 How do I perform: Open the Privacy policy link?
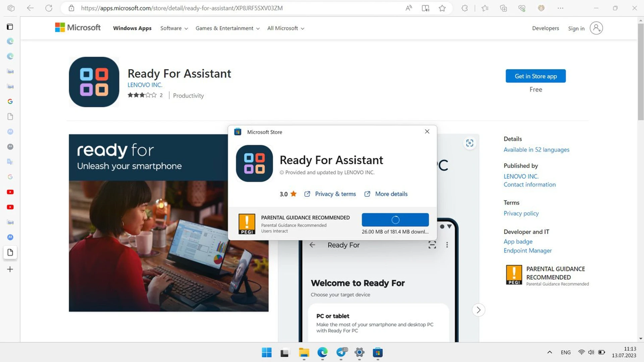pyautogui.click(x=521, y=213)
